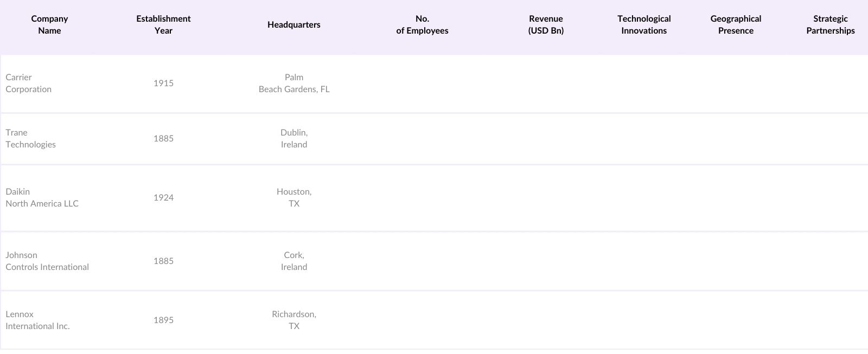Click the Strategic Partnerships column header
868x354 pixels.
point(830,25)
